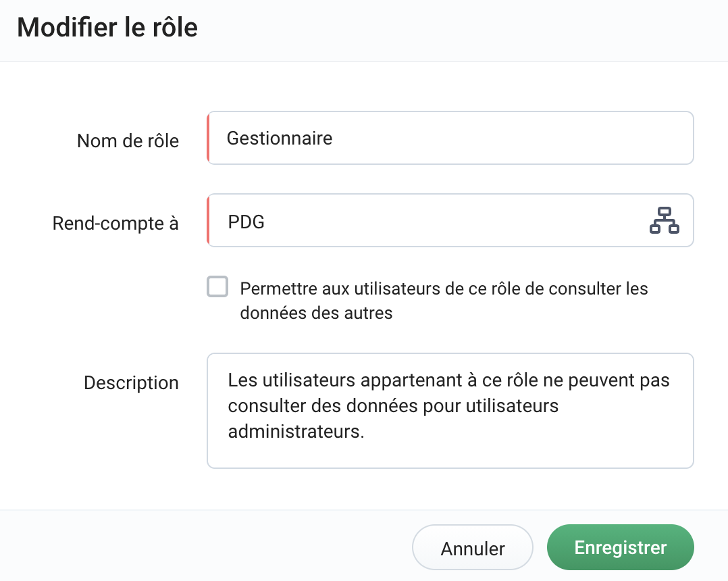Click the 'Permettre aux utilisateurs' checkbox label
The width and height of the screenshot is (728, 581).
444,289
